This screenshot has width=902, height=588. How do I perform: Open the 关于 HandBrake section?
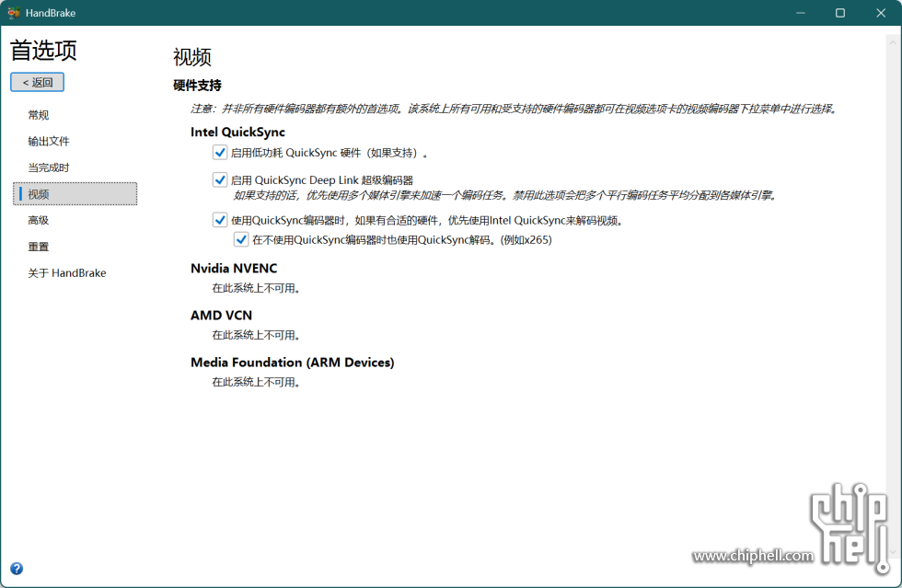67,273
